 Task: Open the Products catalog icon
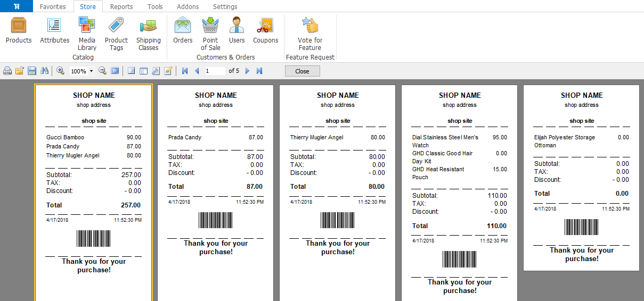click(x=19, y=30)
